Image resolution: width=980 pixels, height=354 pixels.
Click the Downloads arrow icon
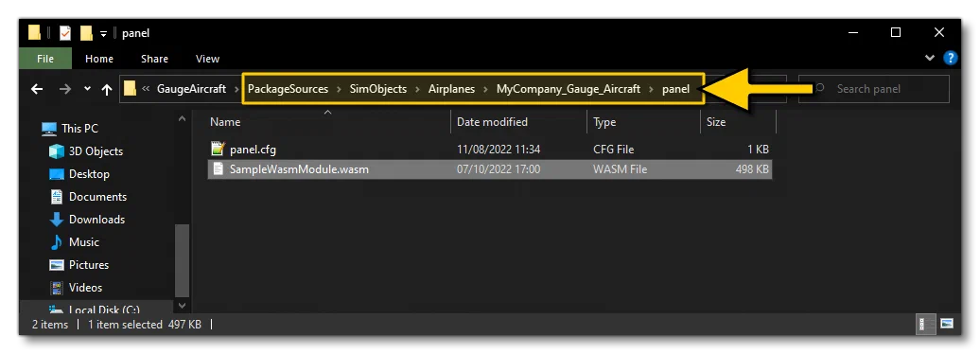tap(56, 220)
